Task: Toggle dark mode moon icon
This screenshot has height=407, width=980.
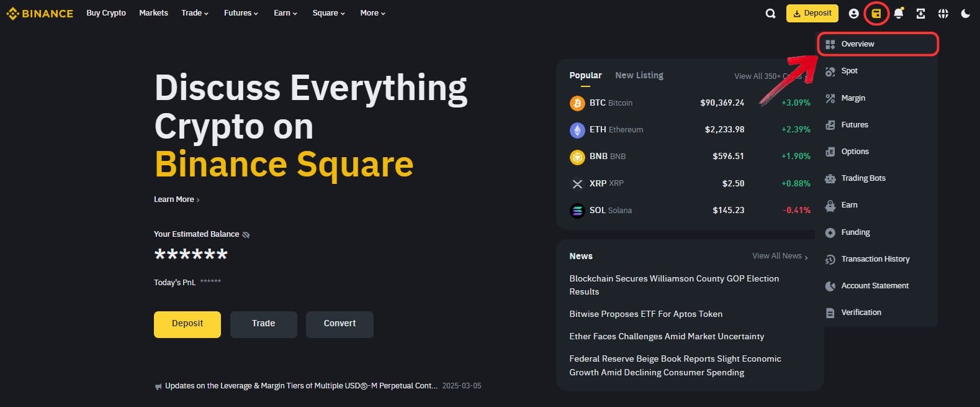Action: click(965, 13)
